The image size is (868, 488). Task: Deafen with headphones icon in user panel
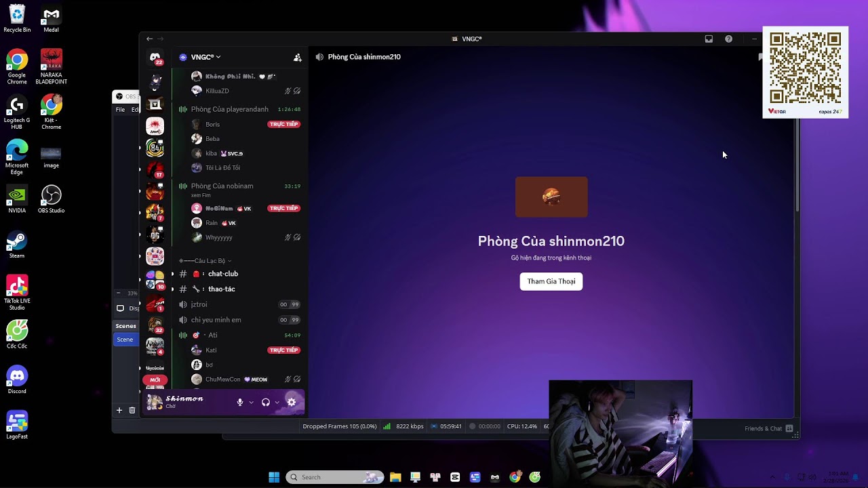266,402
